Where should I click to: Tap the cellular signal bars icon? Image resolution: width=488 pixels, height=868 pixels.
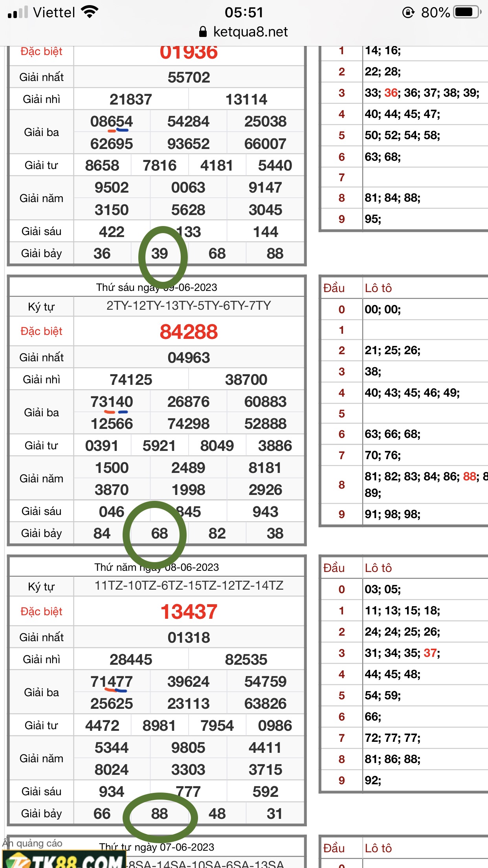pos(18,12)
